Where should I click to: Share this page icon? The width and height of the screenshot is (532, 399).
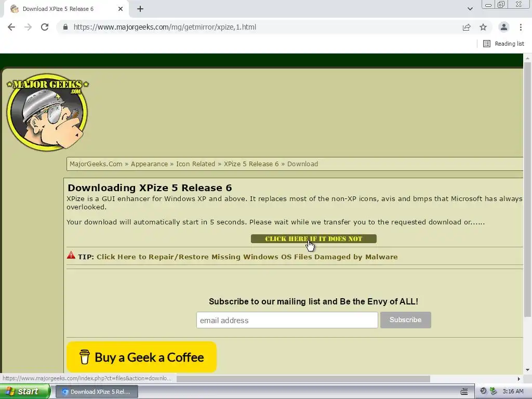coord(467,27)
